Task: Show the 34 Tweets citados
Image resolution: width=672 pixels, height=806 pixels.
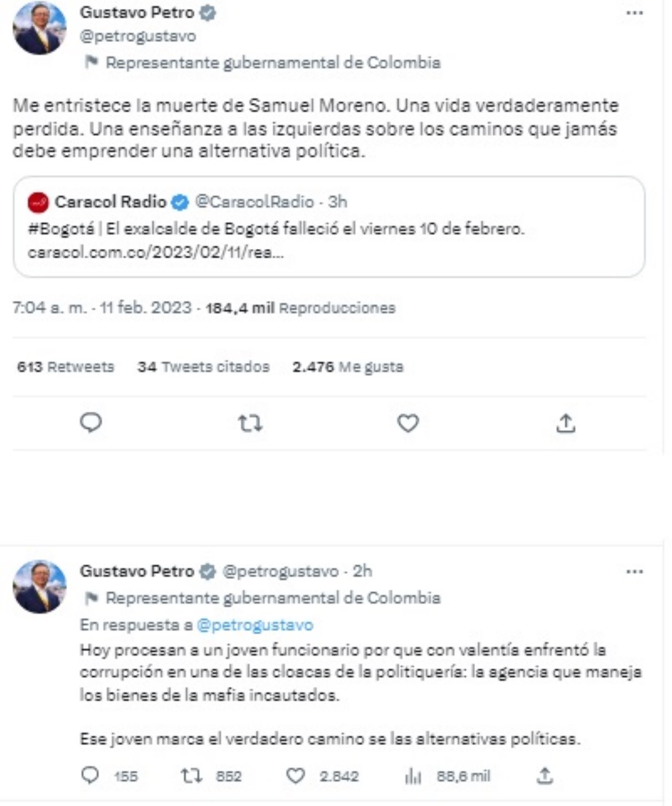Action: click(x=203, y=367)
